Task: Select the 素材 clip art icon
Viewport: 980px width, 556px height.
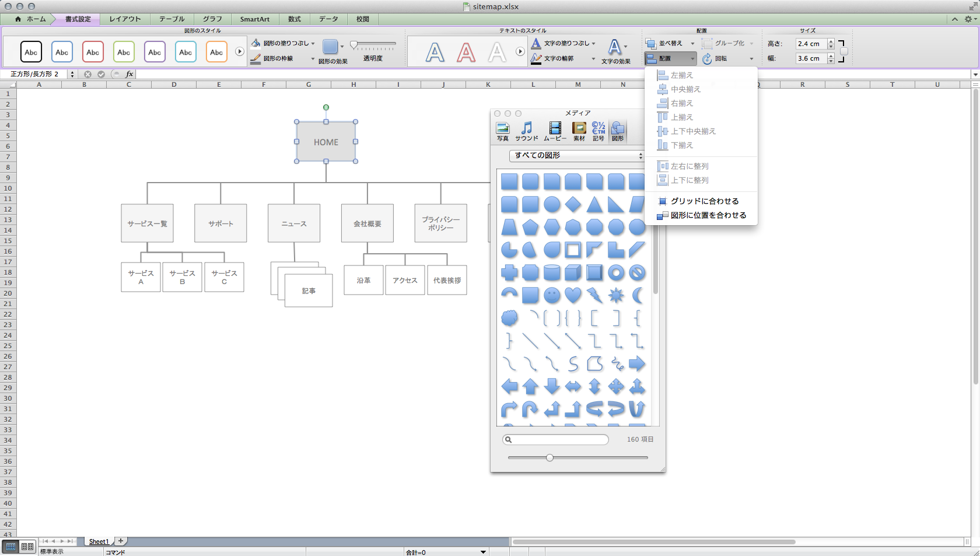Action: (579, 130)
